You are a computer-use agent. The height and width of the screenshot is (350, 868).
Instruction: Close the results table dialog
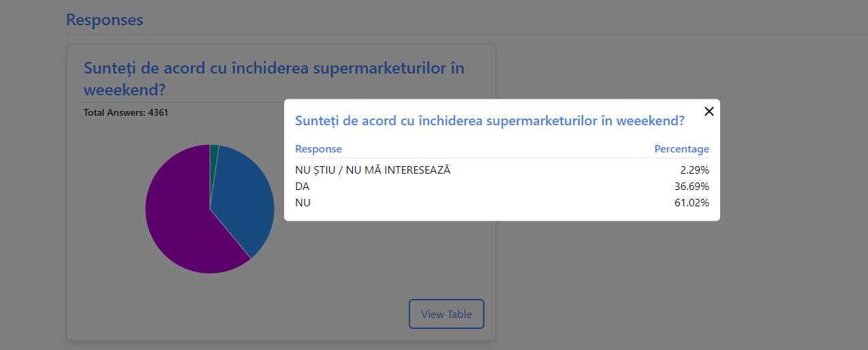tap(709, 112)
